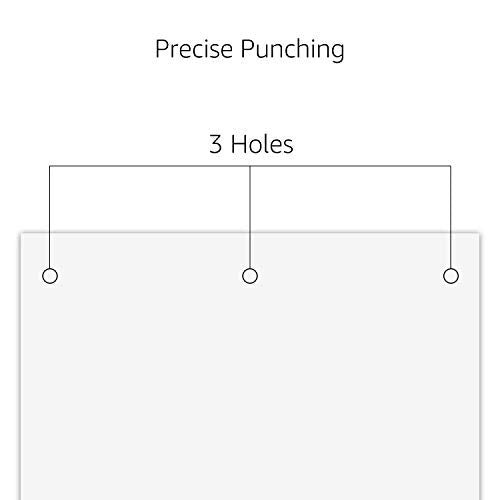
Task: Click the right punched hole circle
Action: 451,276
